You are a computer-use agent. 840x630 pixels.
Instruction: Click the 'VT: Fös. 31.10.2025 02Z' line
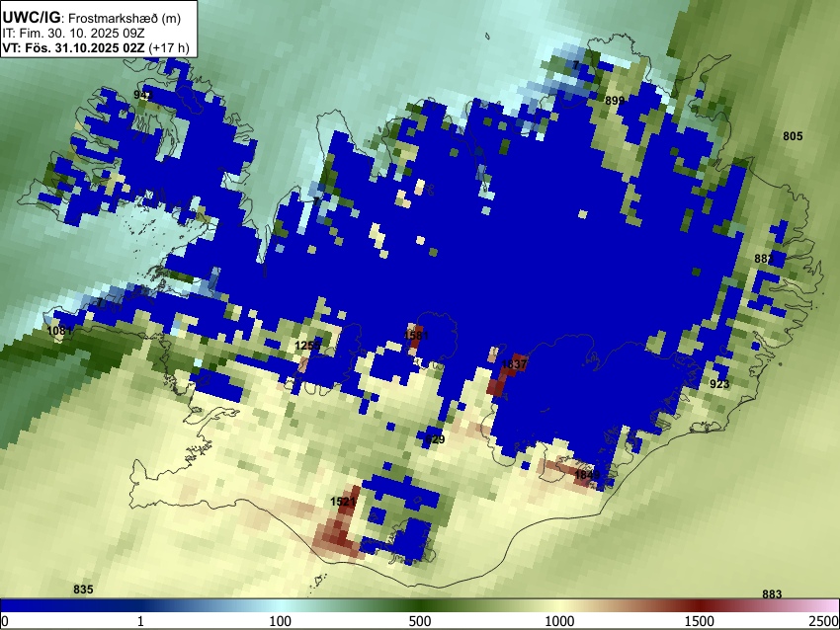96,47
